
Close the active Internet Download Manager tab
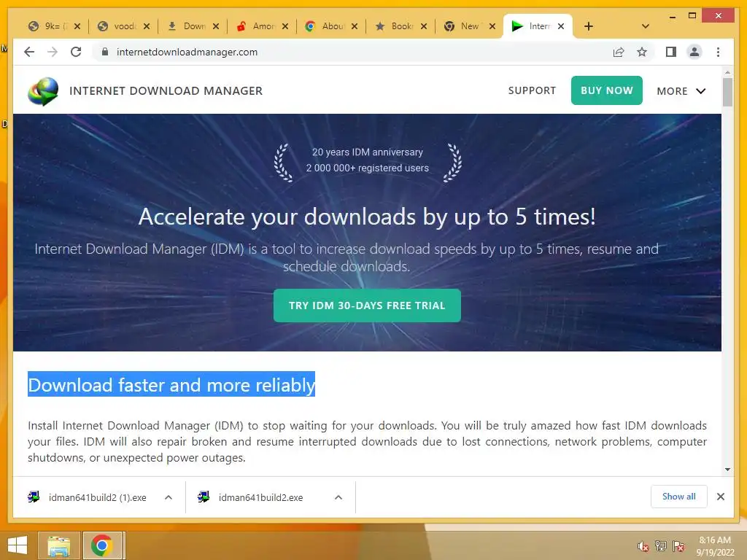(x=561, y=26)
